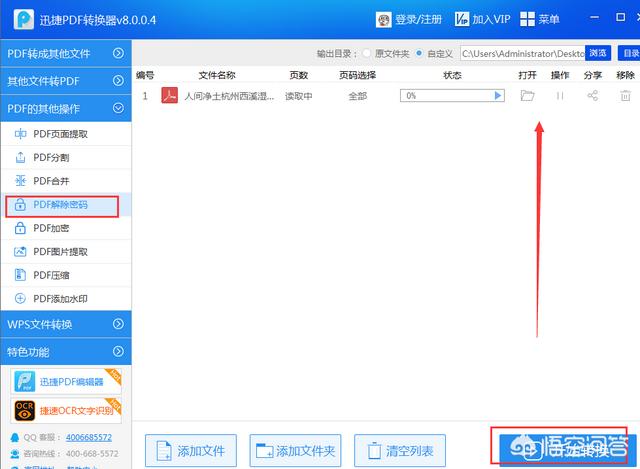Select PDF分割 in the sidebar
Viewport: 640px width, 469px height.
(x=66, y=158)
